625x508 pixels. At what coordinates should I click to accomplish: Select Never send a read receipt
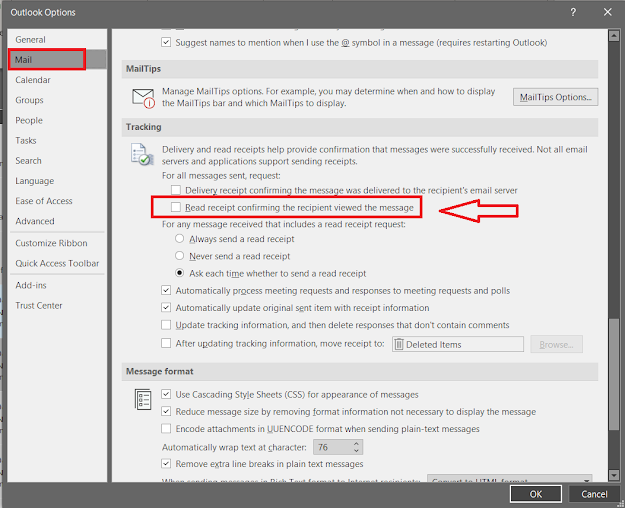(180, 256)
